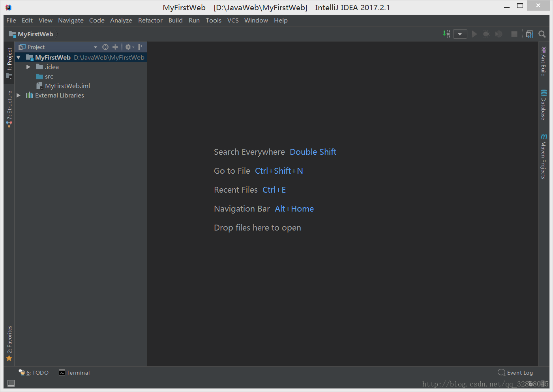Click Scroll from Source target icon
553x392 pixels.
tap(105, 47)
